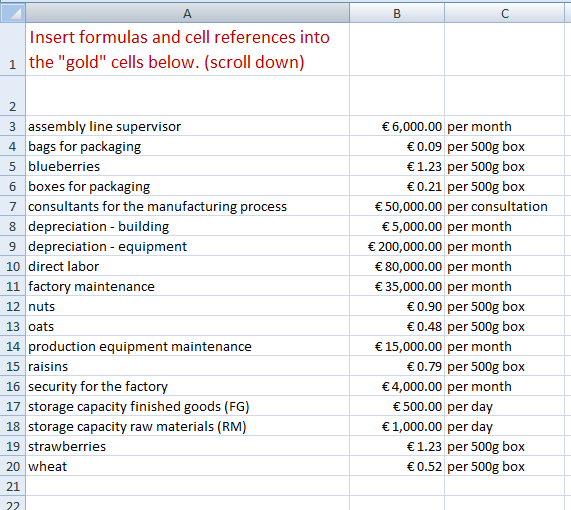This screenshot has width=571, height=510.
Task: Select row 3 header
Action: tap(13, 126)
